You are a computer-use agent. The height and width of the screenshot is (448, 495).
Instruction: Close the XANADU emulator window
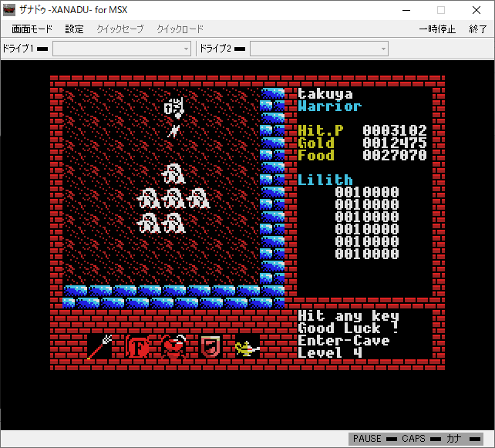click(476, 10)
